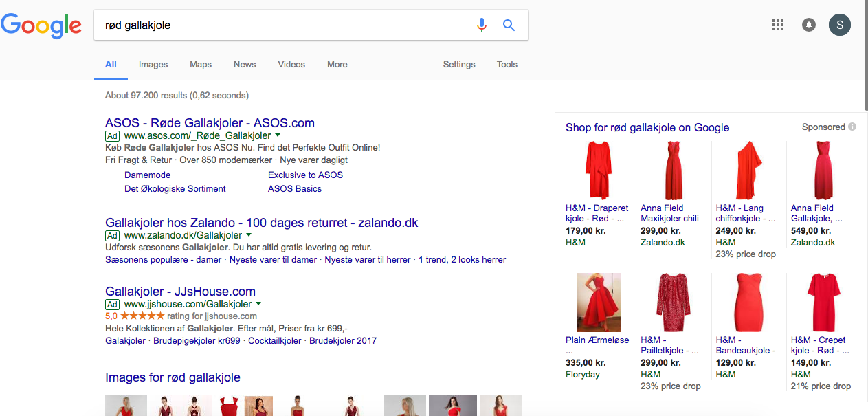Click the About 97.200 results text
This screenshot has height=416, width=868.
coord(177,96)
